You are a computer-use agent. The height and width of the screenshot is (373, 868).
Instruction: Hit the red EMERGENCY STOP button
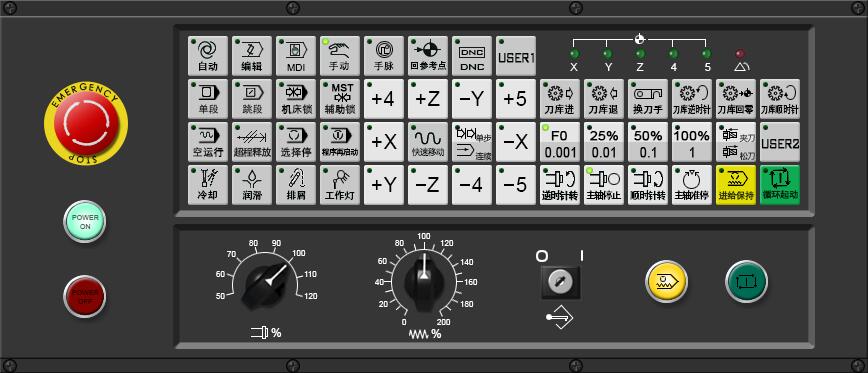click(86, 123)
